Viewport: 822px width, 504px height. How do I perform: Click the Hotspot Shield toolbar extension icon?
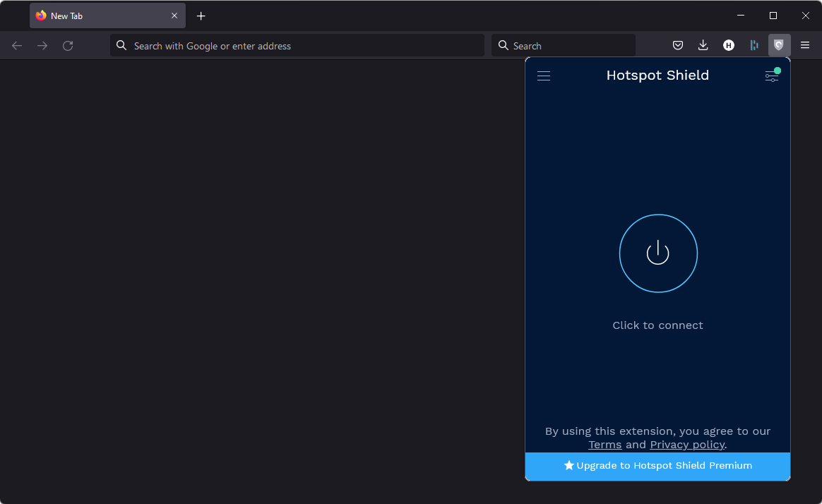point(779,46)
